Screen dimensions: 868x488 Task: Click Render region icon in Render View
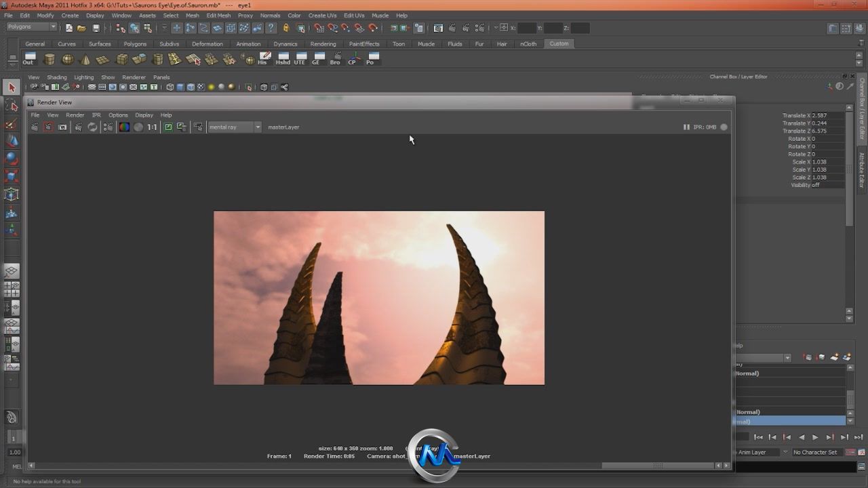coord(48,127)
